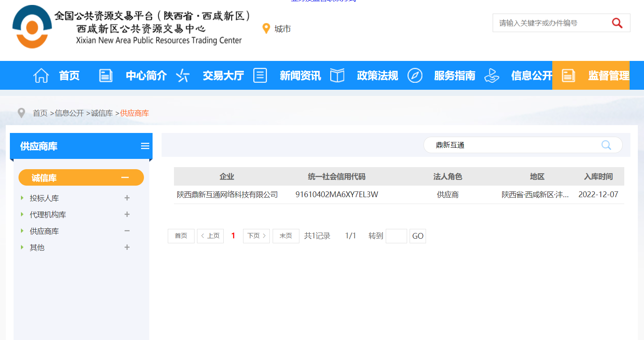This screenshot has width=644, height=340.
Task: Click the 政策法规 open-book icon
Action: [337, 75]
